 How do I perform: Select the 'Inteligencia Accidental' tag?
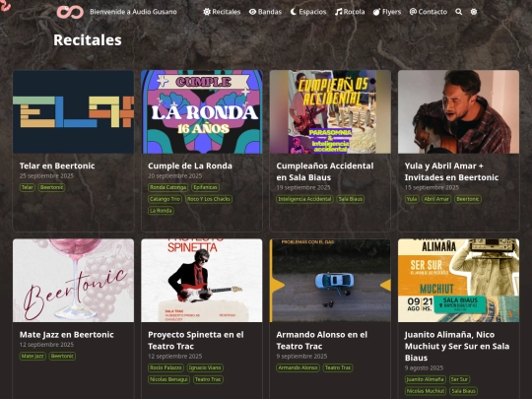point(304,199)
